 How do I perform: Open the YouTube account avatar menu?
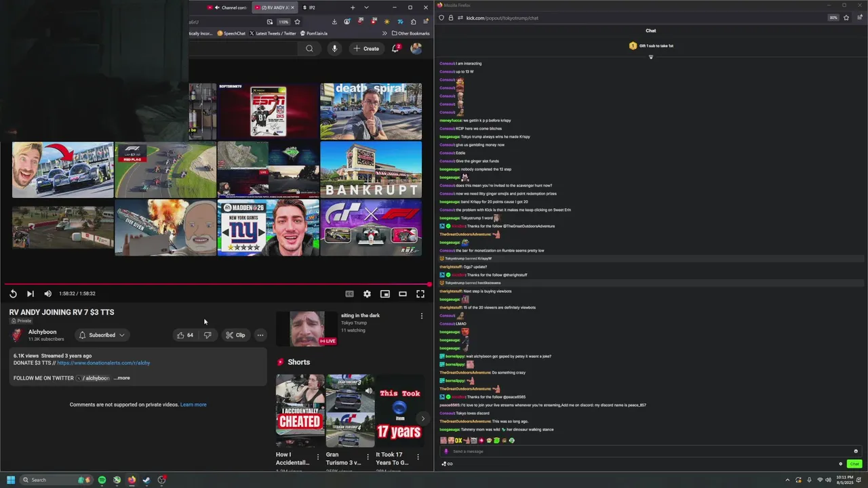coord(416,48)
